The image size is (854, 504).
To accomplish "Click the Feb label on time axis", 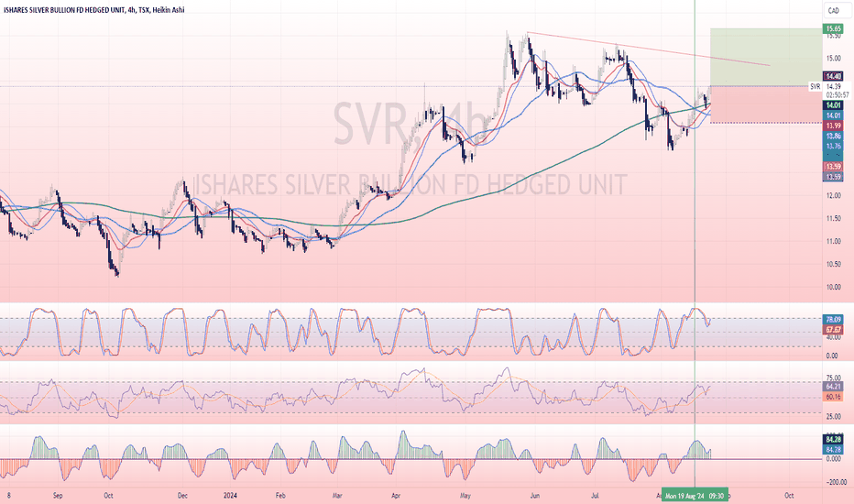I will (x=280, y=496).
